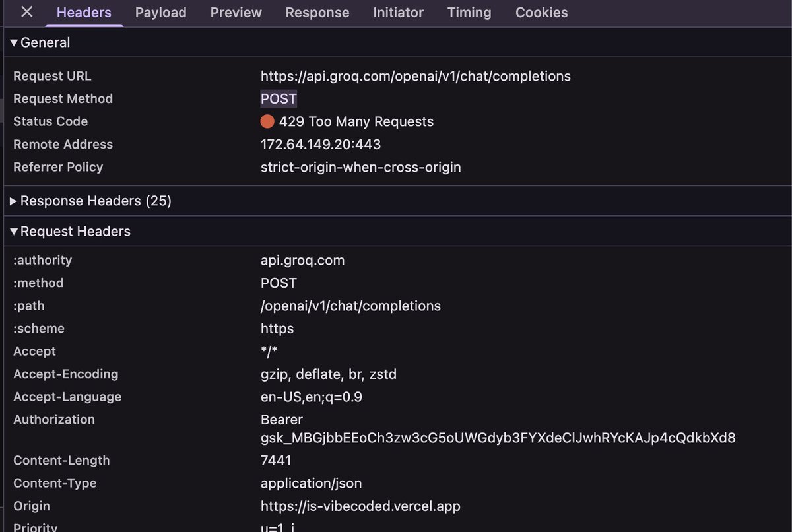This screenshot has width=792, height=532.
Task: Click the Bearer text in Authorization value
Action: click(282, 419)
